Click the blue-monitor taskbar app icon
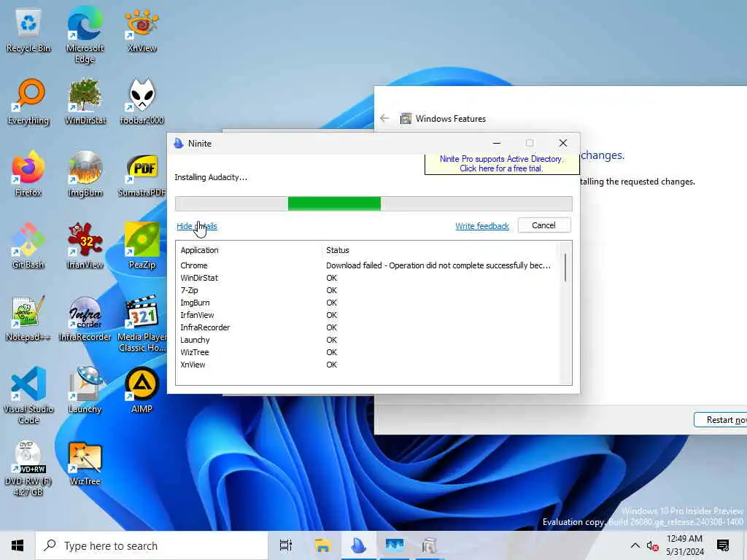The width and height of the screenshot is (747, 560). tap(394, 545)
